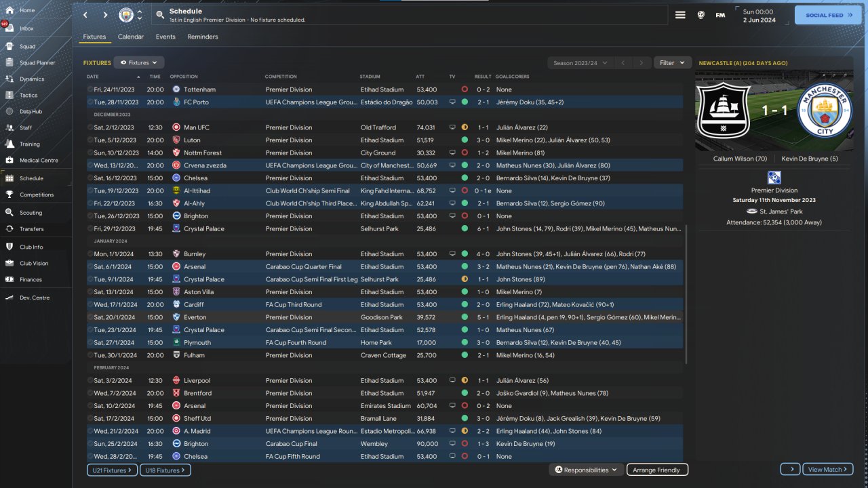Go to the Staff screen
Viewport: 868px width, 488px height.
click(26, 128)
